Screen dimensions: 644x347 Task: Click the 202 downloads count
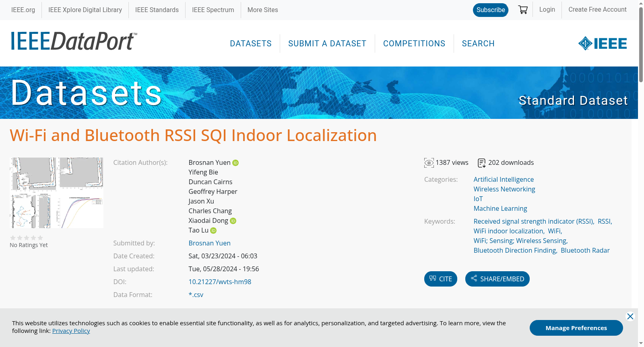[511, 163]
